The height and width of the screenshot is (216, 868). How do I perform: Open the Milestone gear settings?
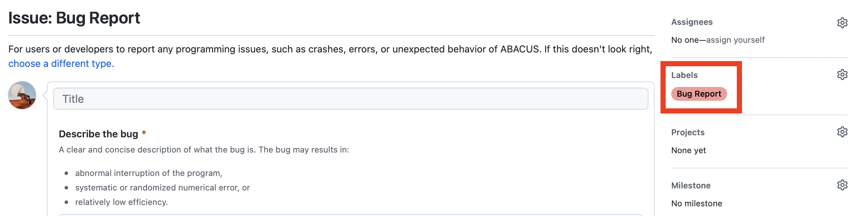point(842,185)
